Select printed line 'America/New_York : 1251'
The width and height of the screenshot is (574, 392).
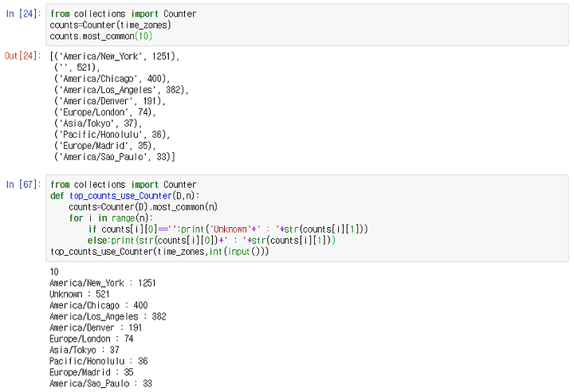tap(103, 284)
